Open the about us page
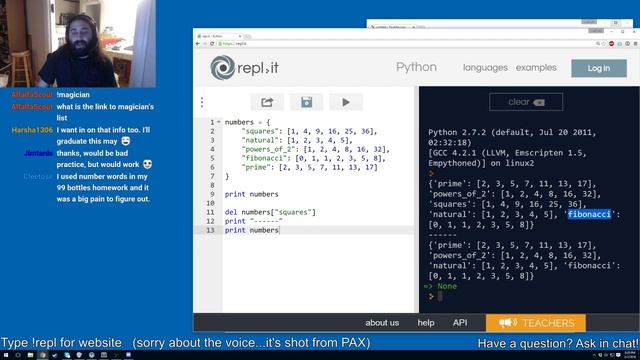 click(382, 323)
